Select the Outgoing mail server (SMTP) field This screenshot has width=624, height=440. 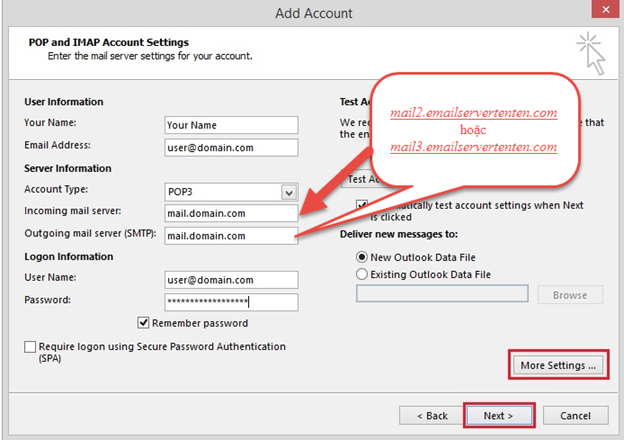[x=231, y=236]
